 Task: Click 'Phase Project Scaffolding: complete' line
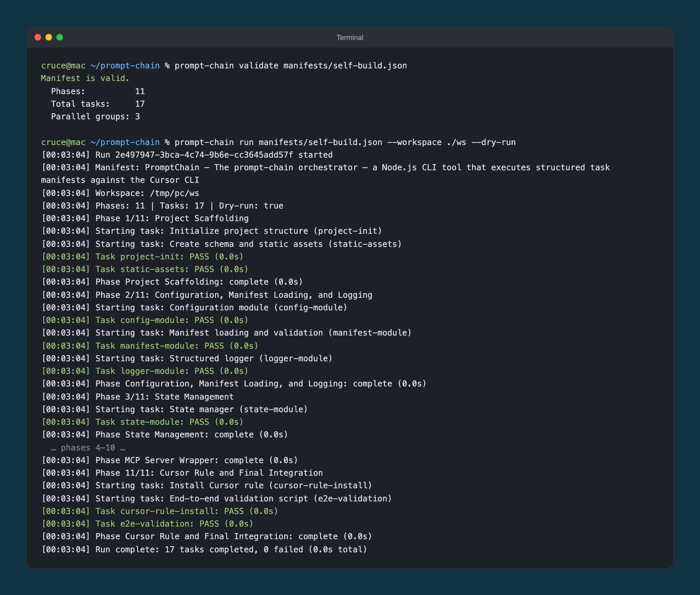pos(172,282)
